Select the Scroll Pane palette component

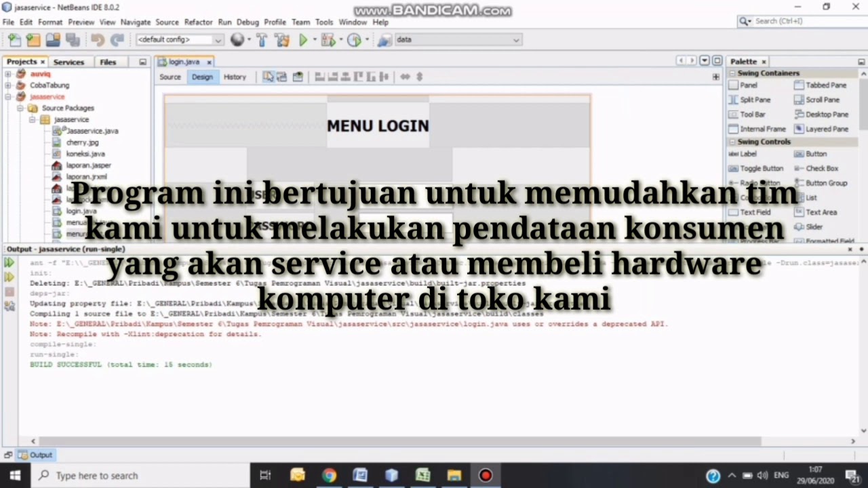point(817,100)
